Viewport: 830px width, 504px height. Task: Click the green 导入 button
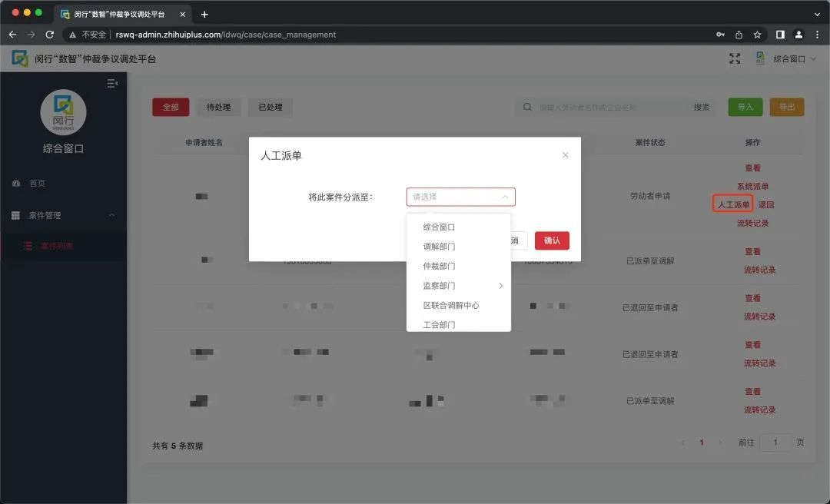click(745, 108)
